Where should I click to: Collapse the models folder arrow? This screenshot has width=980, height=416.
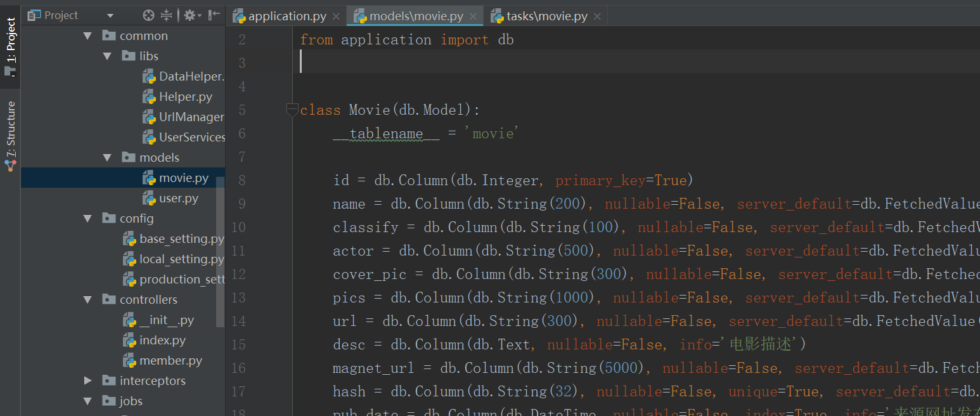click(108, 158)
